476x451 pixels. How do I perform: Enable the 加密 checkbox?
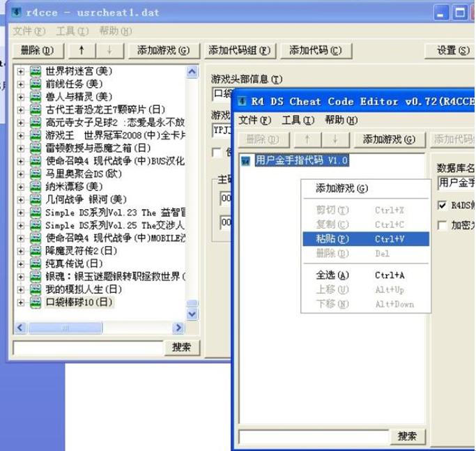point(443,225)
